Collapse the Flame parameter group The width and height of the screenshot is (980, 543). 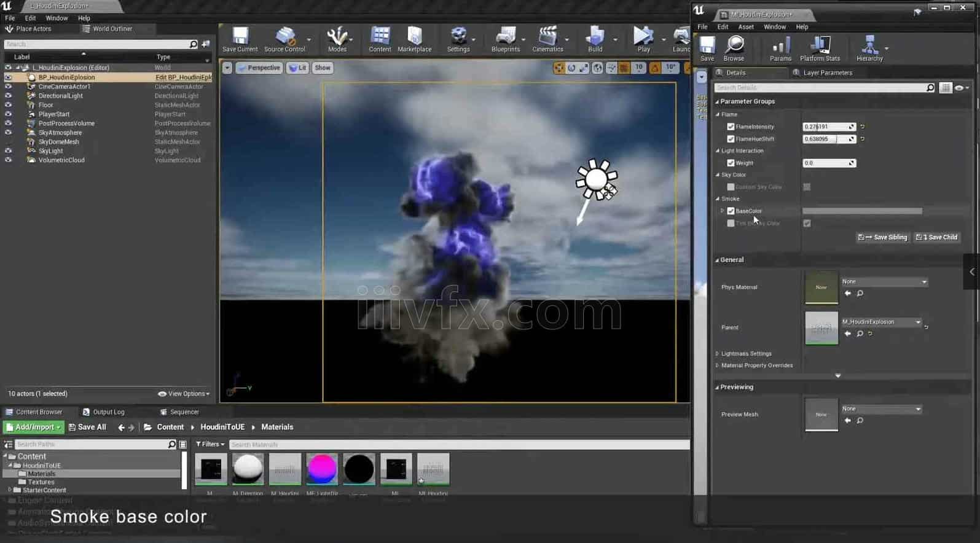(x=718, y=115)
